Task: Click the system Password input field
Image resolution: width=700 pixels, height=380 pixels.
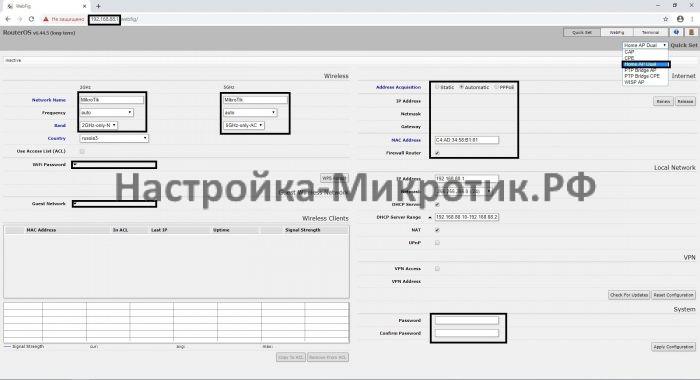Action: click(x=467, y=320)
